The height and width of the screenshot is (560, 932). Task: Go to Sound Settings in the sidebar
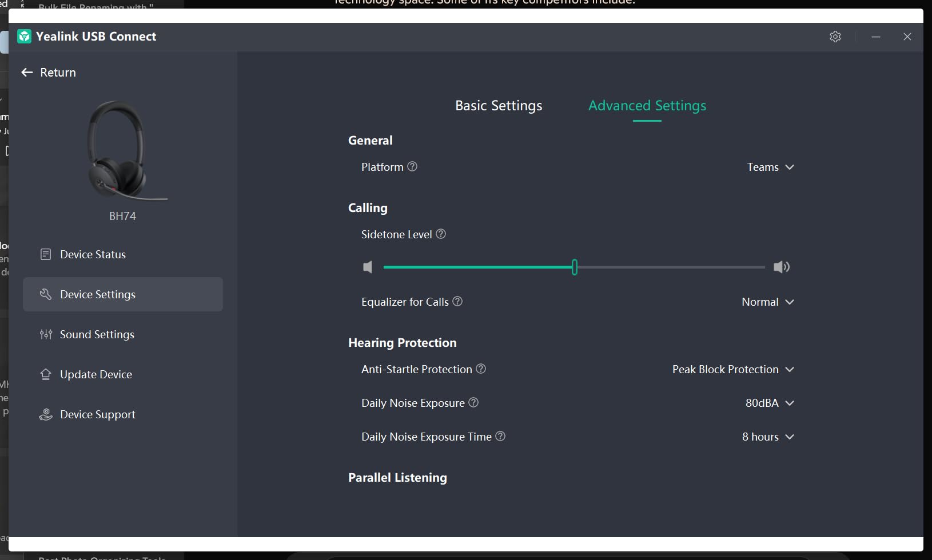pyautogui.click(x=123, y=334)
